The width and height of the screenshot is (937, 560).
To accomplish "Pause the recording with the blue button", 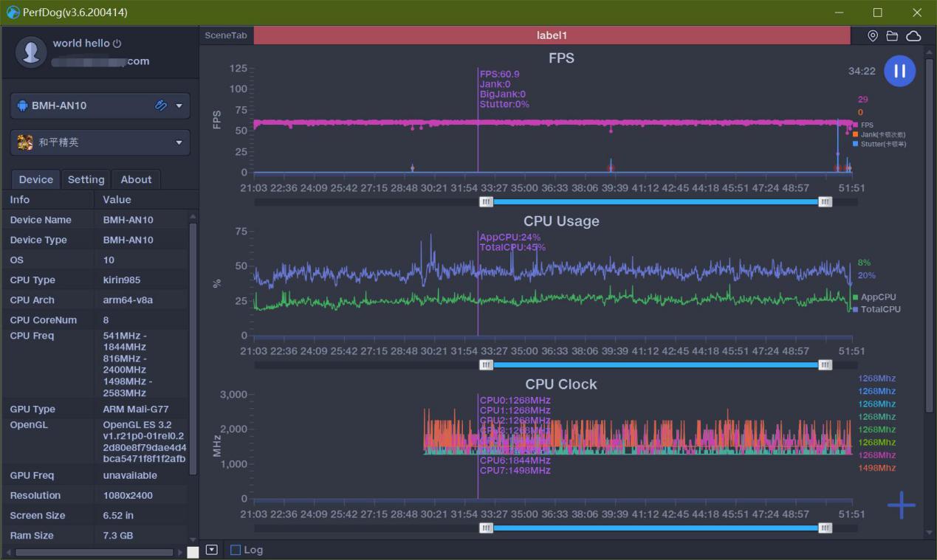I will [x=899, y=72].
